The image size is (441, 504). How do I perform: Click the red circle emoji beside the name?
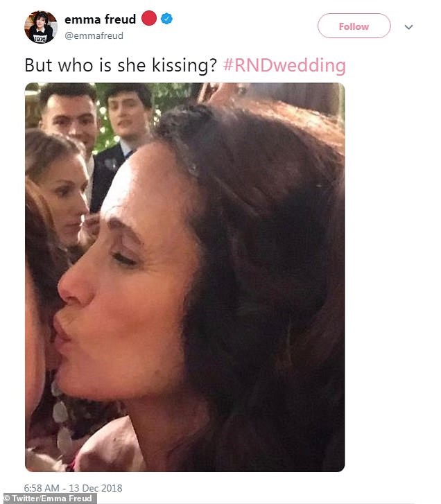tap(149, 19)
